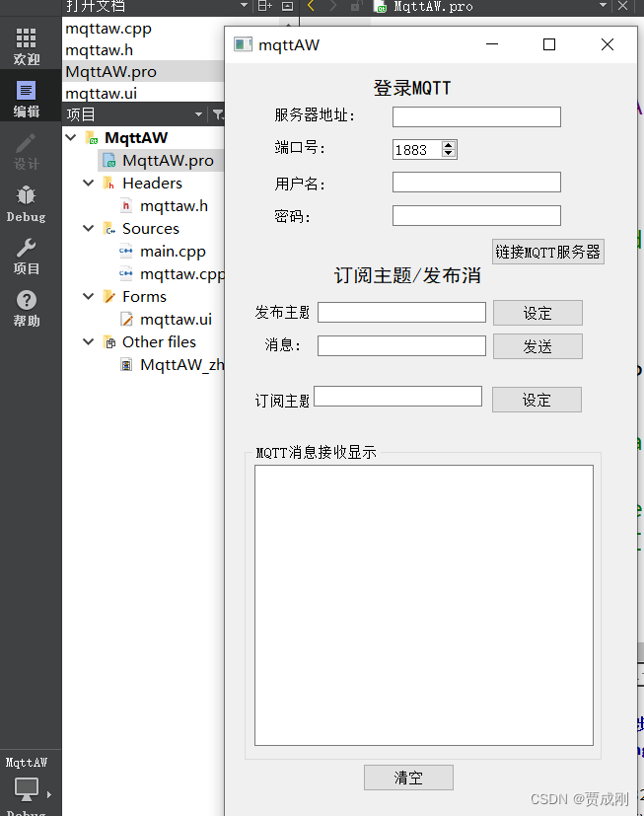Select mqttaw.ui under Forms in tree
This screenshot has height=816, width=644.
[176, 319]
